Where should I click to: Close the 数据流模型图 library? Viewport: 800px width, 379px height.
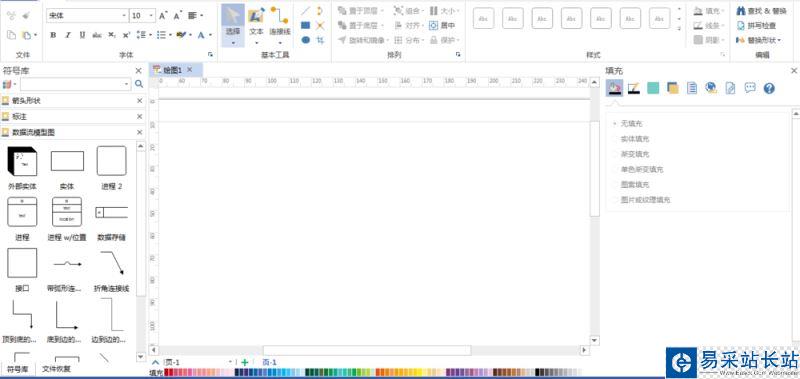[x=139, y=132]
